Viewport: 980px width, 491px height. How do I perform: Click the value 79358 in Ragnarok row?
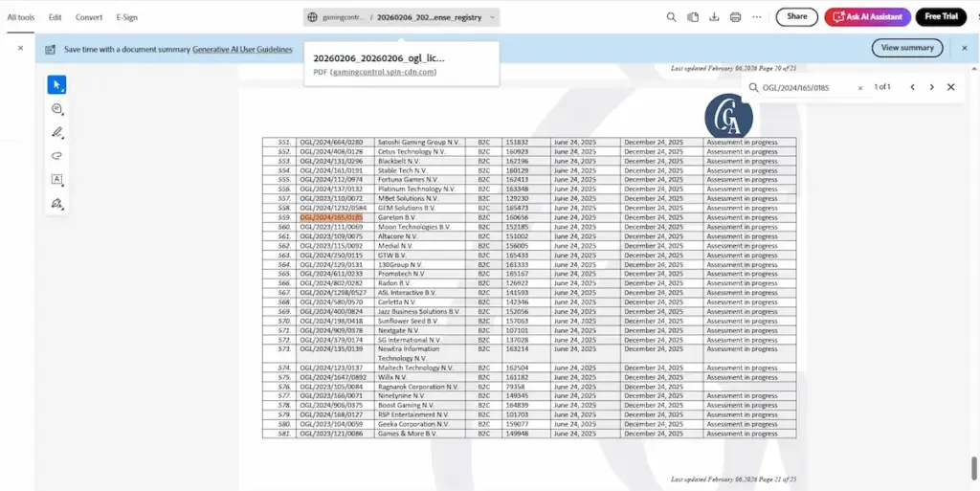point(515,387)
